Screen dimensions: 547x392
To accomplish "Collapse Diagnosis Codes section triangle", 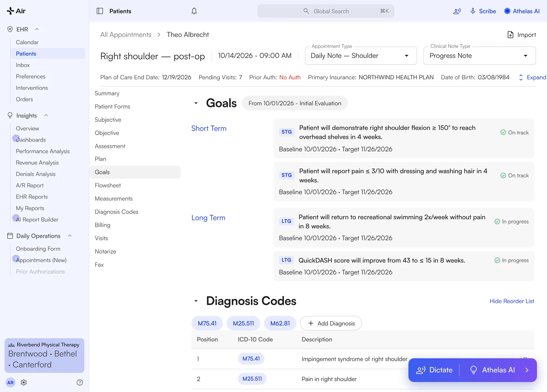I will (196, 301).
